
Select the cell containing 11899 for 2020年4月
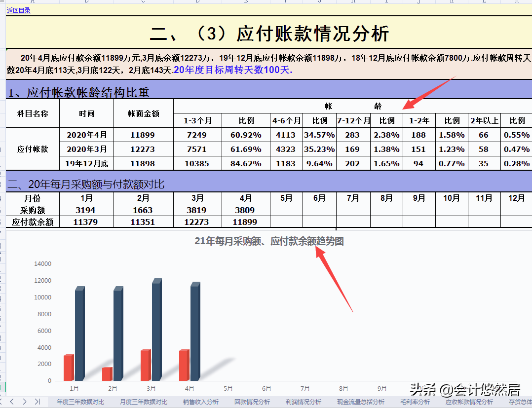[x=142, y=134]
